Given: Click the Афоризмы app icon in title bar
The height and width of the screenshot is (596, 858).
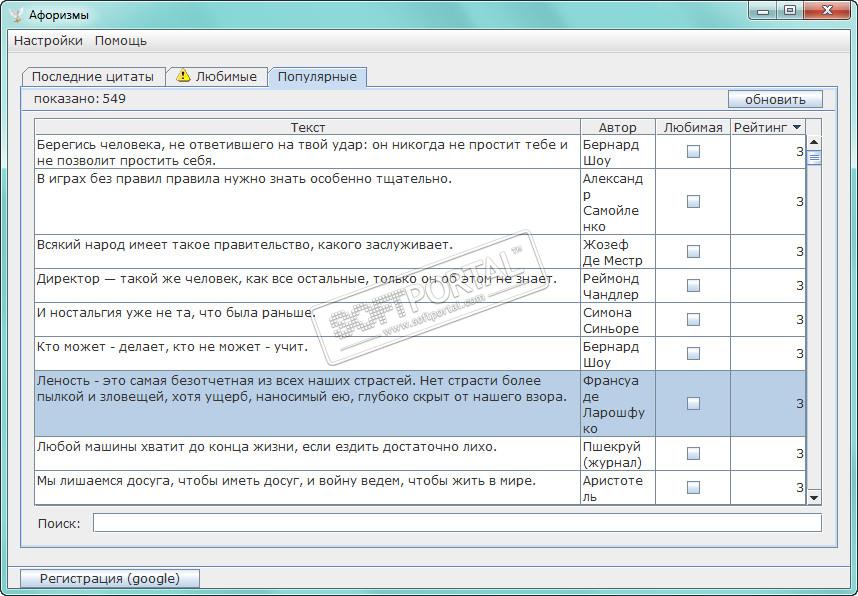Looking at the screenshot, I should (16, 14).
